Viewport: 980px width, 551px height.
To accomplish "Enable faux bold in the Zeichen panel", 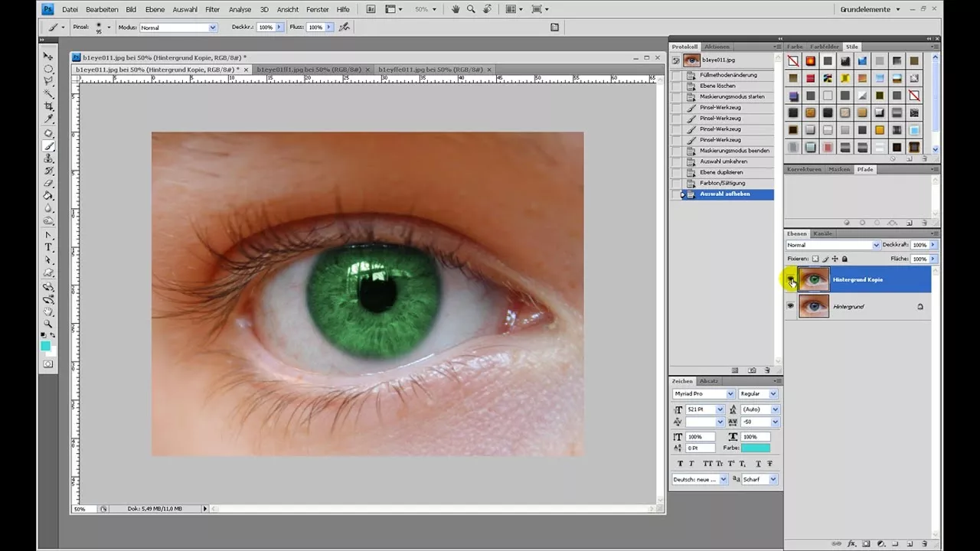I will pyautogui.click(x=680, y=463).
